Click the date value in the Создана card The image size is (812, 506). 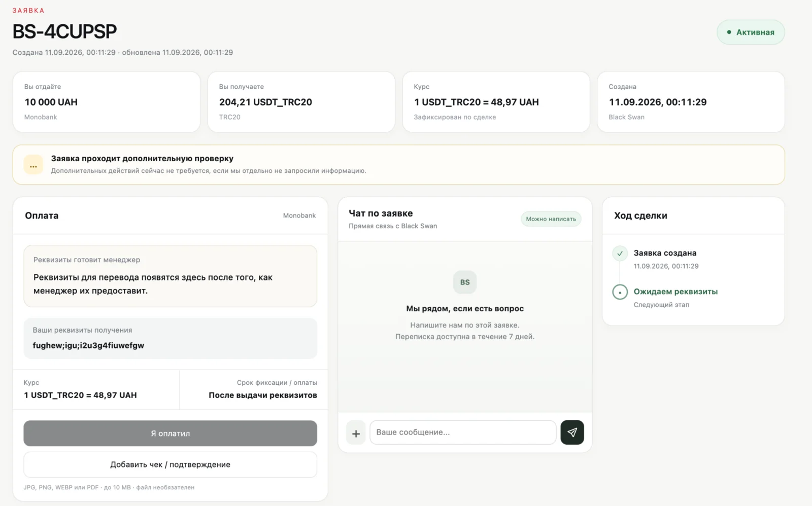tap(658, 102)
